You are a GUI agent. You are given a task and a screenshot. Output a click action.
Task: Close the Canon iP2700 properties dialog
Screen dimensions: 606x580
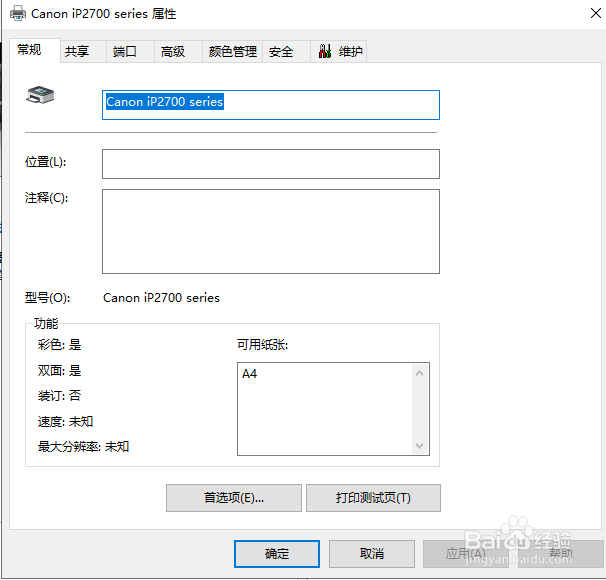[596, 13]
